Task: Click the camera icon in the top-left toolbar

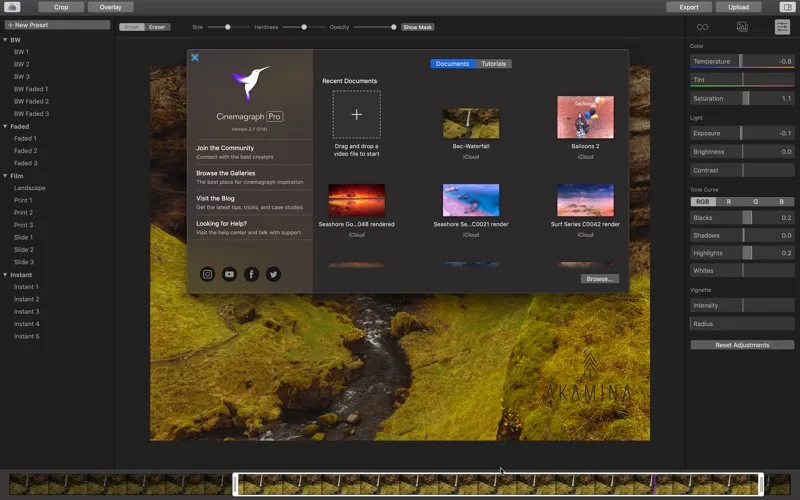Action: point(12,7)
